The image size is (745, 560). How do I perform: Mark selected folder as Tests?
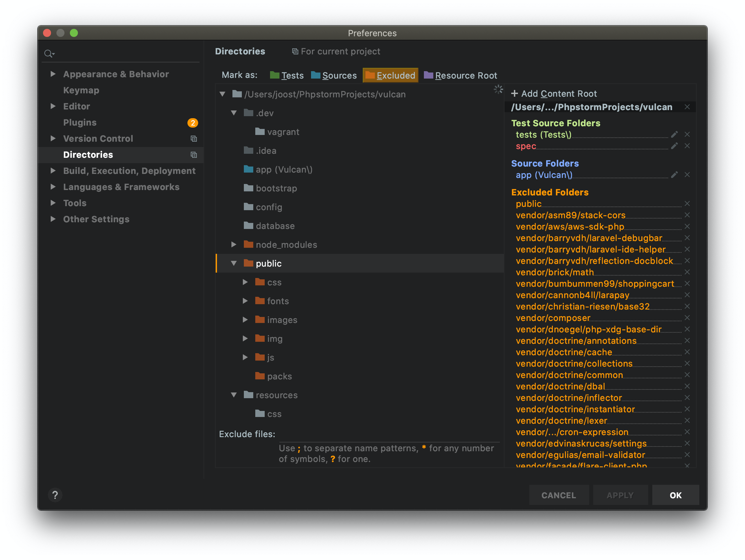[x=287, y=76]
